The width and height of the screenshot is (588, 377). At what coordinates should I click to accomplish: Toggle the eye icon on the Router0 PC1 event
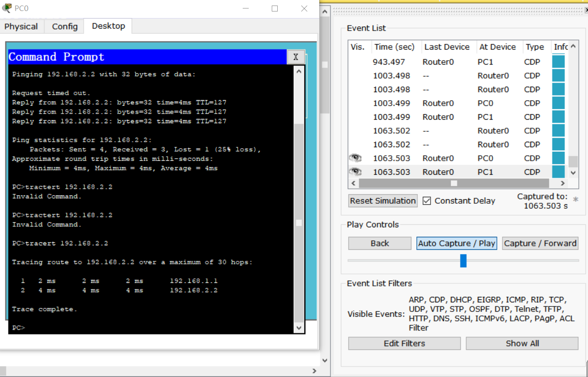click(355, 172)
